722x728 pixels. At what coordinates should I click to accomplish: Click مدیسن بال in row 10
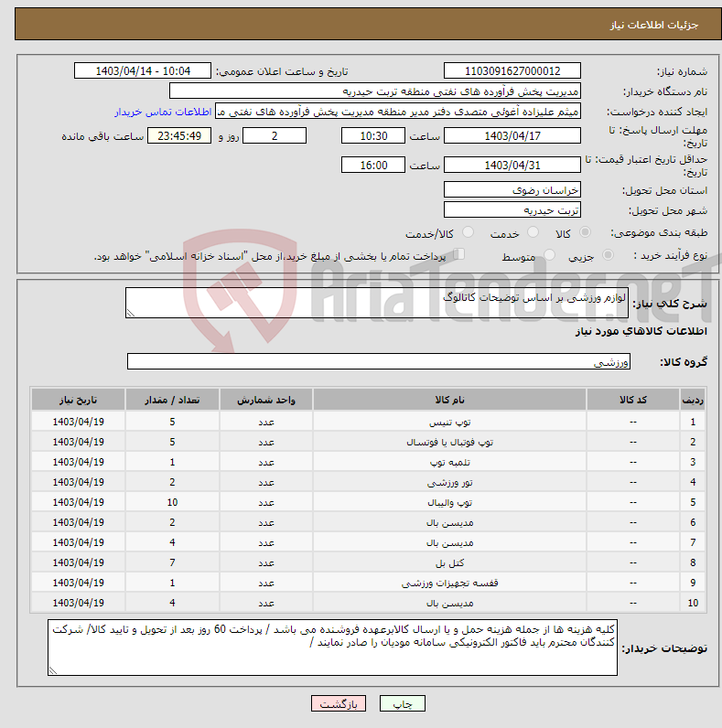click(x=449, y=603)
